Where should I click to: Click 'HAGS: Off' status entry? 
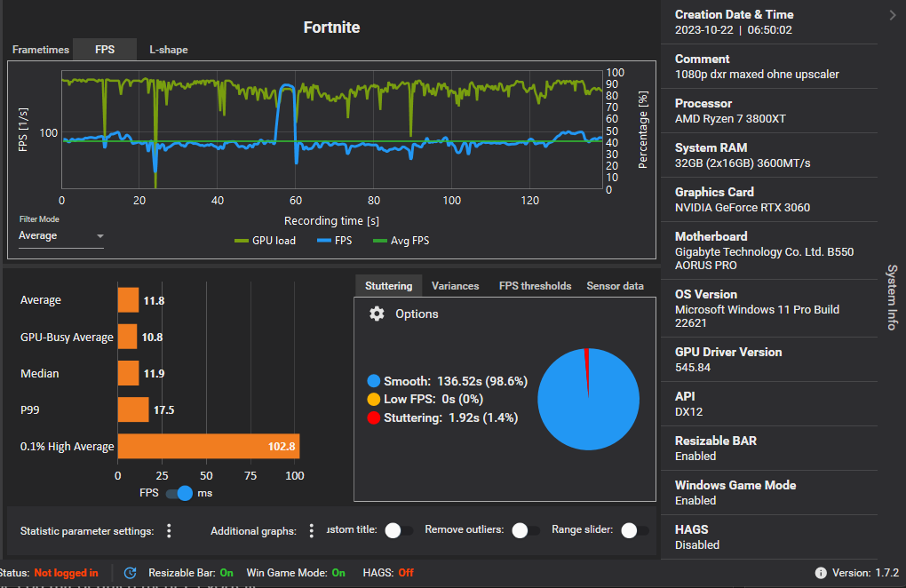pos(388,573)
